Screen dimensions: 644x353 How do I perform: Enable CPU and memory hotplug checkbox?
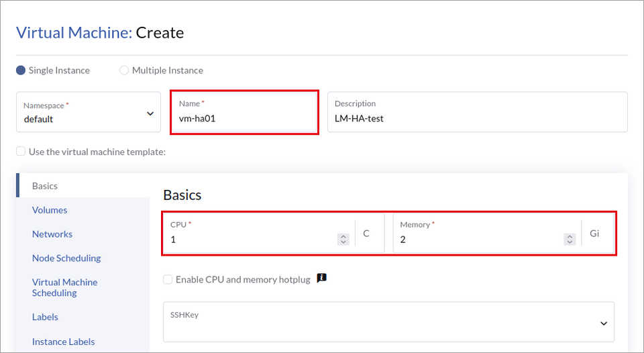[x=168, y=279]
